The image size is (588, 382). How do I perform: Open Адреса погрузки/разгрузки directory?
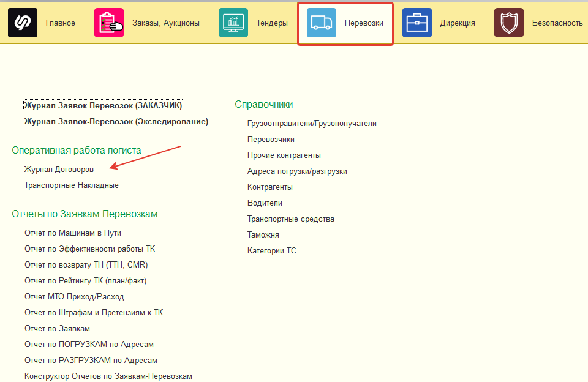pos(297,171)
